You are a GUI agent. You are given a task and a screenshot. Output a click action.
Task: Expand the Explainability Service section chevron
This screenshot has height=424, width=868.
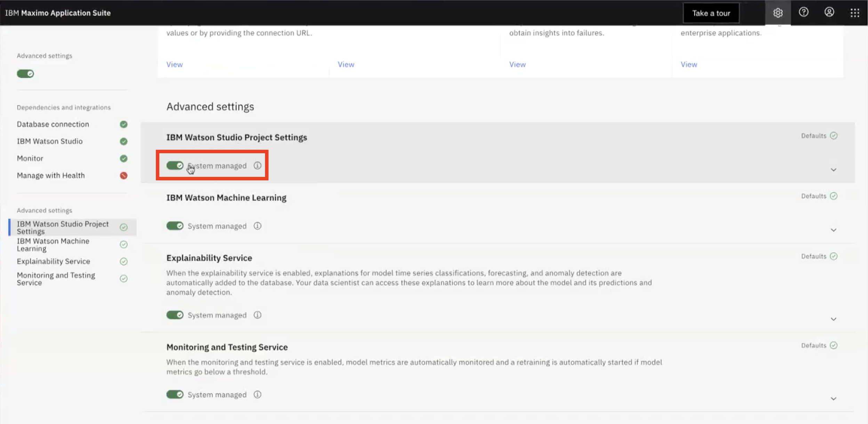834,319
